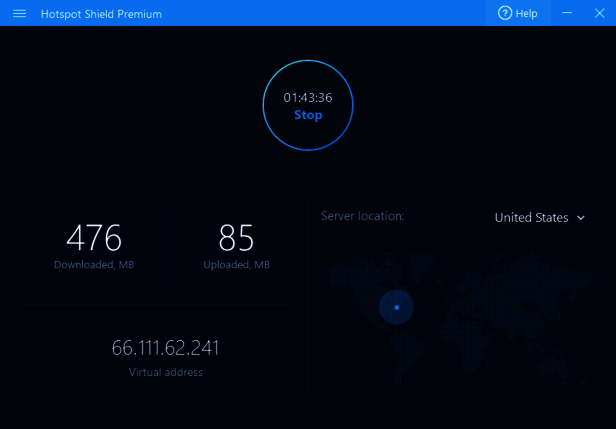The width and height of the screenshot is (616, 429).
Task: Click the Server location label
Action: click(362, 216)
